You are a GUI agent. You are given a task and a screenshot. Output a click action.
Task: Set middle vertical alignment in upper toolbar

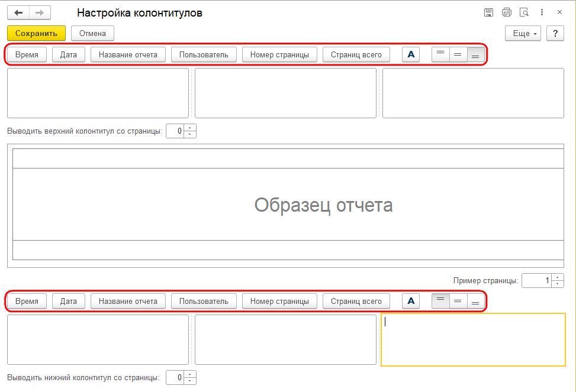(458, 54)
